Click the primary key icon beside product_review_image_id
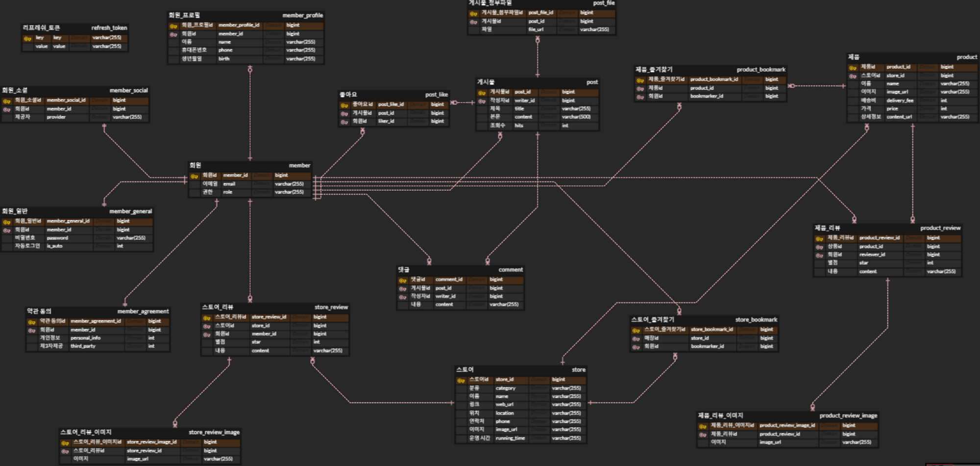The height and width of the screenshot is (466, 980). click(x=703, y=426)
